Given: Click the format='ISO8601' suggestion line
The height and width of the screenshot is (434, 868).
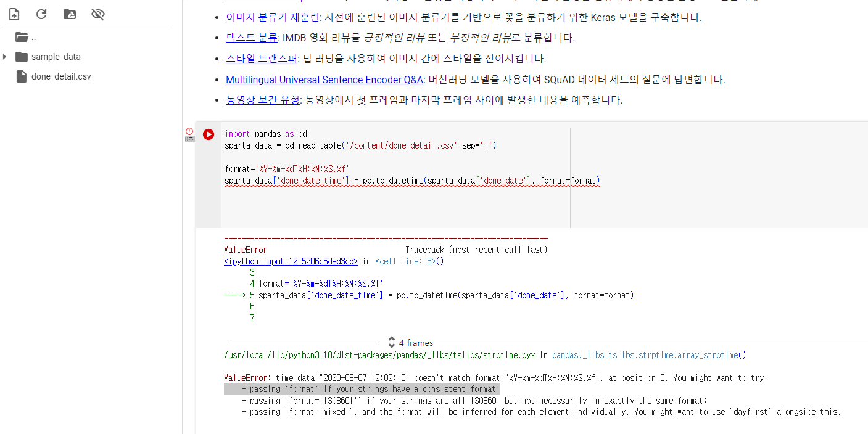Looking at the screenshot, I should pos(474,401).
